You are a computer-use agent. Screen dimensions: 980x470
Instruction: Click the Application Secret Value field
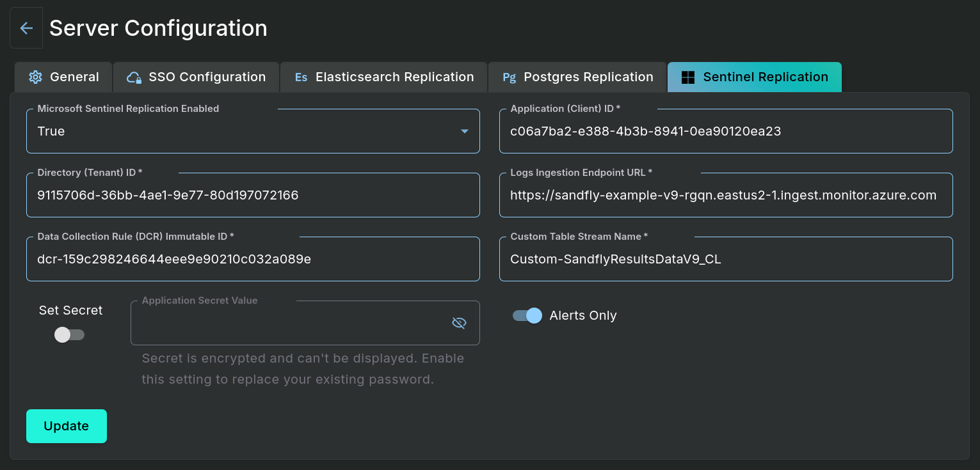[305, 323]
